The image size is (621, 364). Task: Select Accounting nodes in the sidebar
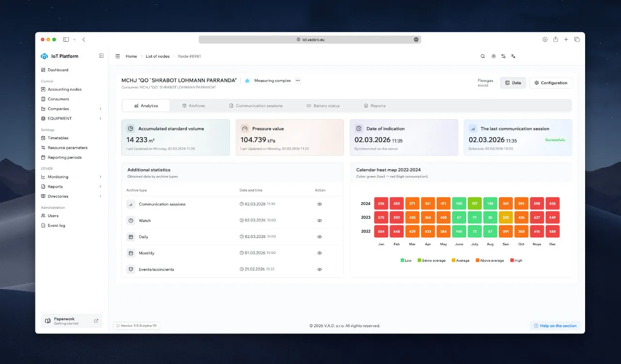pos(65,89)
